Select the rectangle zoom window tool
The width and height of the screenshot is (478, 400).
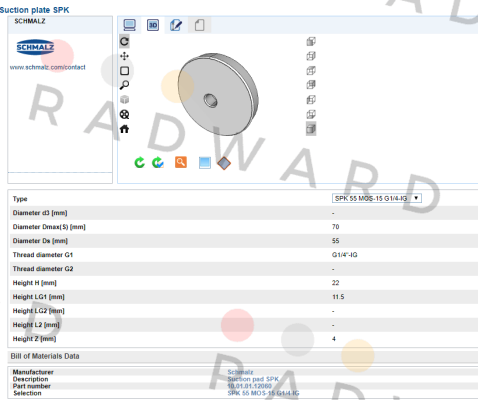124,71
